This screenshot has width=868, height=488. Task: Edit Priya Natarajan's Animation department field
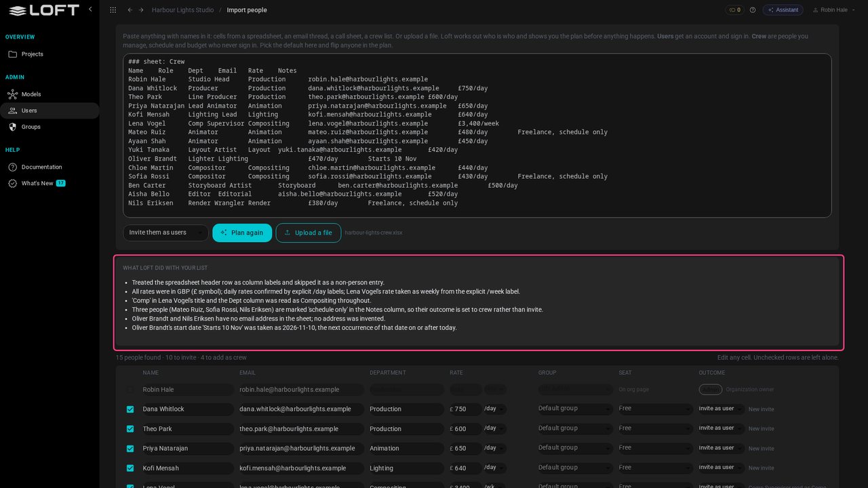(406, 449)
